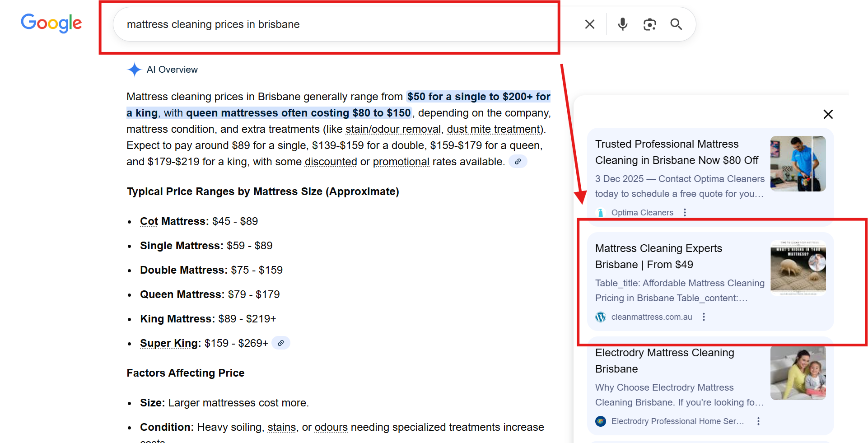The image size is (868, 443).
Task: Open the dust mite treatment link
Action: click(492, 129)
